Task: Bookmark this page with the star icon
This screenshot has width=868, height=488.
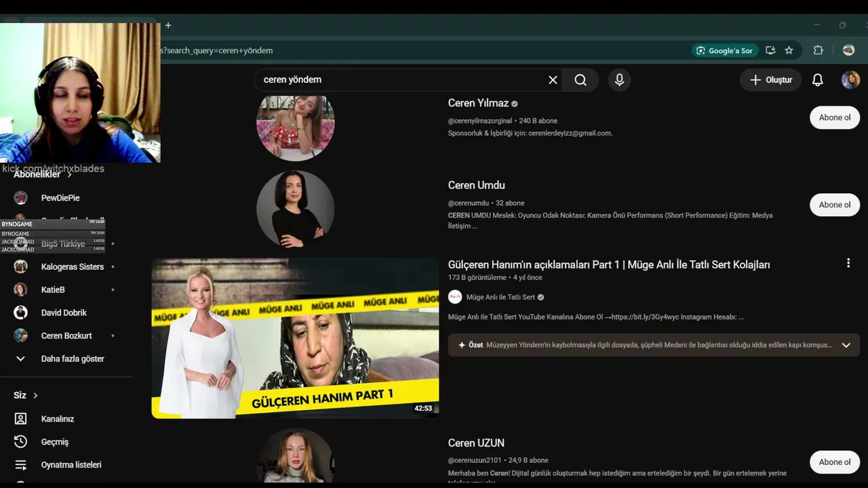Action: [789, 50]
